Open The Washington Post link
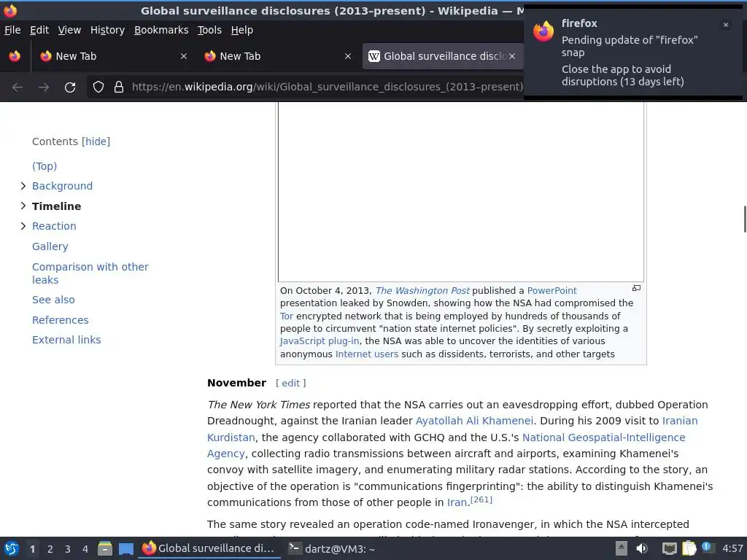This screenshot has height=560, width=747. tap(422, 290)
